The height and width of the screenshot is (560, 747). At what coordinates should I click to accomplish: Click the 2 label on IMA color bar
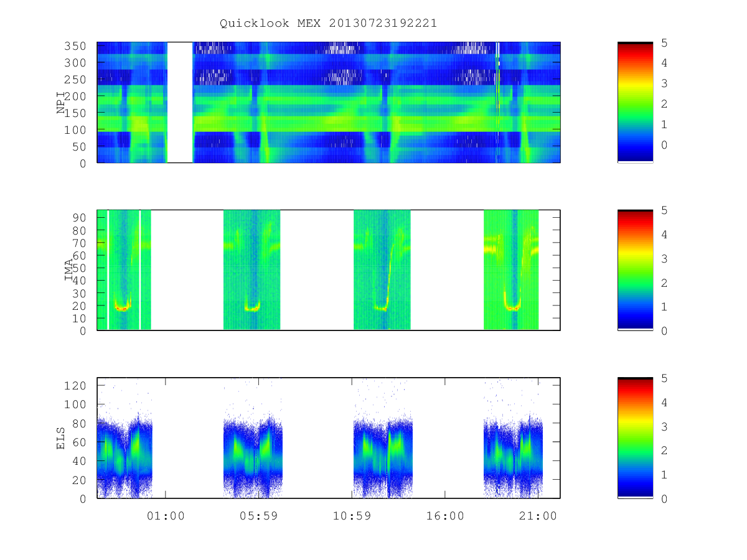[x=664, y=282]
